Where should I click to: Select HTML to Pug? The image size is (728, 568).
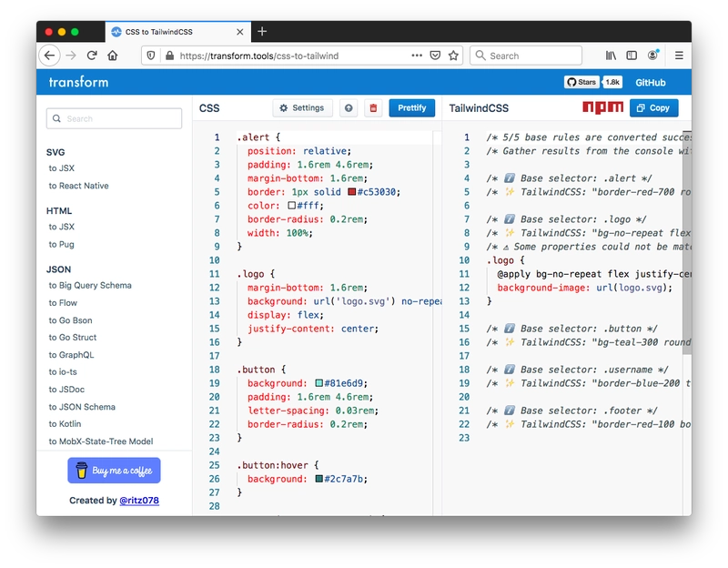[x=61, y=244]
